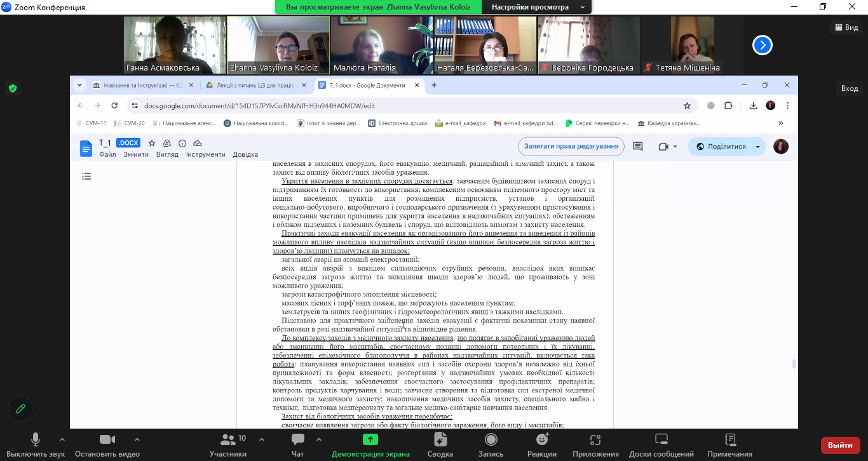The width and height of the screenshot is (868, 461).
Task: Open the Інструменти menu
Action: point(205,154)
